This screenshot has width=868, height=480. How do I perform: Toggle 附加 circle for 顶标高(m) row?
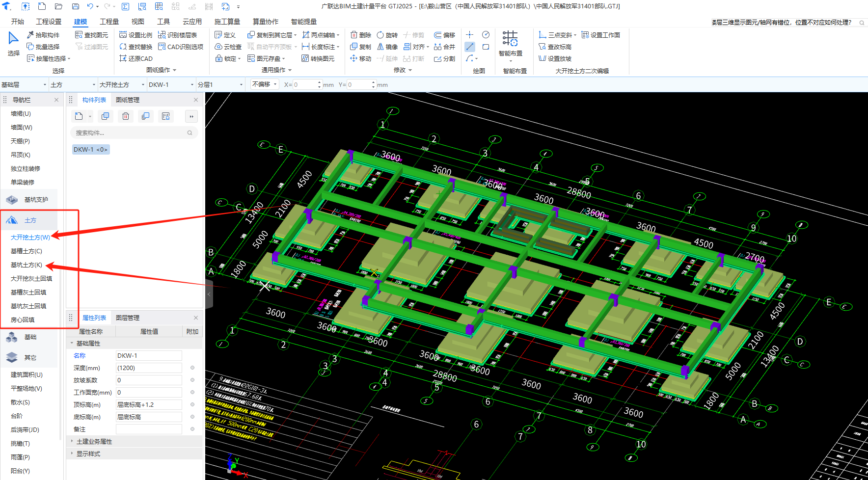[x=192, y=404]
